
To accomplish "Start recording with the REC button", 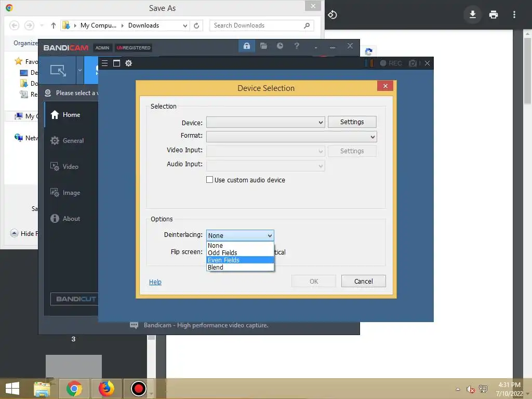I will (391, 63).
